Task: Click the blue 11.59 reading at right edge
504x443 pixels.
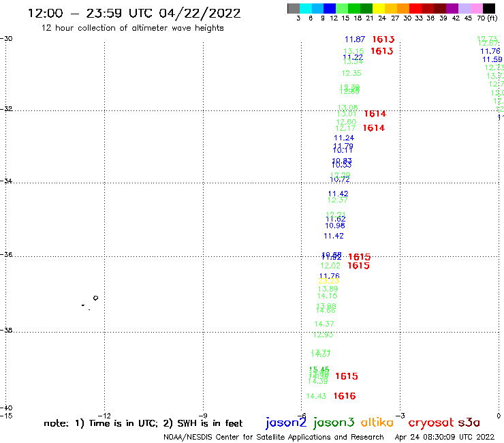Action: (x=492, y=59)
